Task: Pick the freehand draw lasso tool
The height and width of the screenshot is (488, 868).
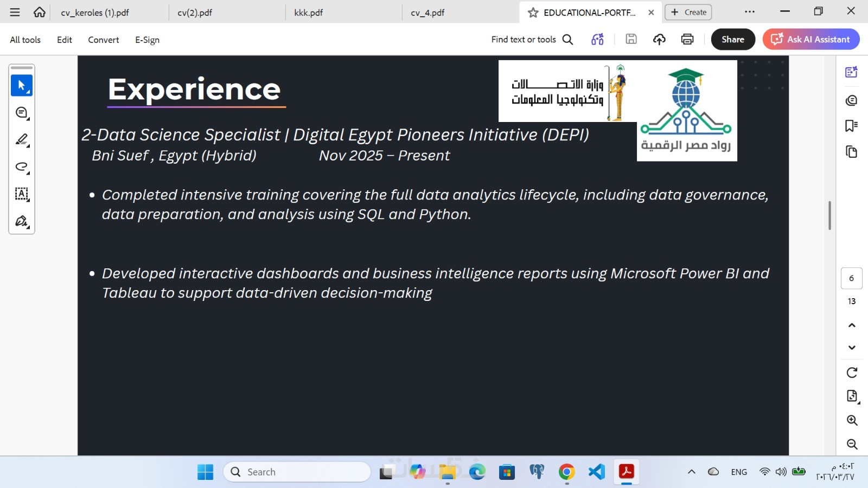Action: (22, 167)
